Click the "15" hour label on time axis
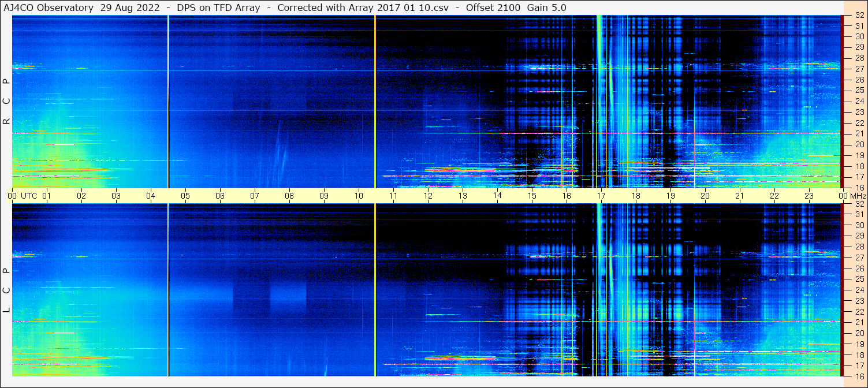This screenshot has height=388, width=868. click(532, 196)
